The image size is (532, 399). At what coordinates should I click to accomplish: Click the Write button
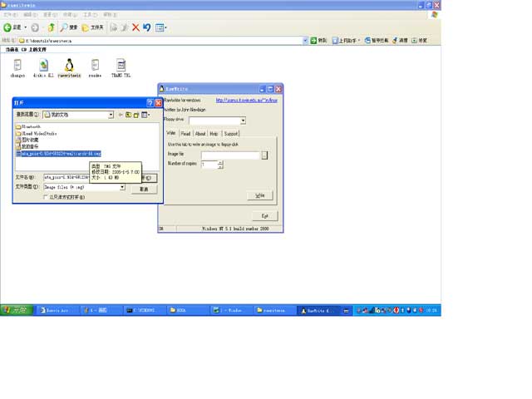click(x=260, y=195)
